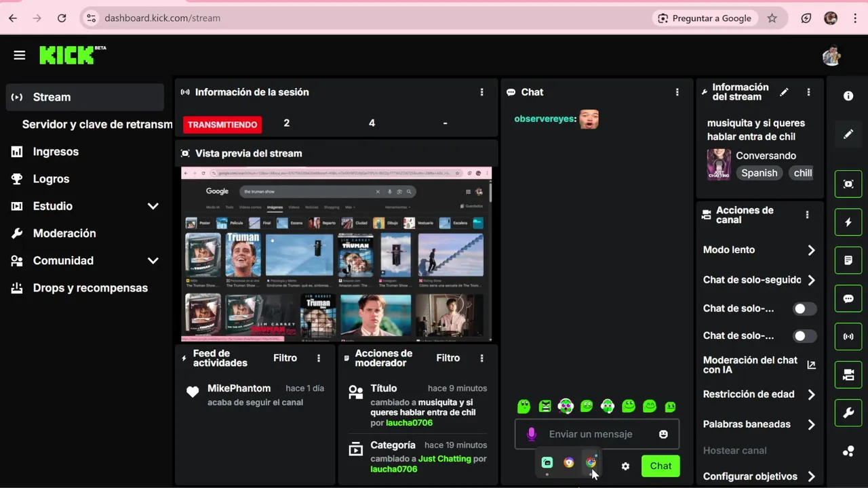Toggle the stream preview widget icon in the right sidebar
The width and height of the screenshot is (868, 488).
coord(848,184)
